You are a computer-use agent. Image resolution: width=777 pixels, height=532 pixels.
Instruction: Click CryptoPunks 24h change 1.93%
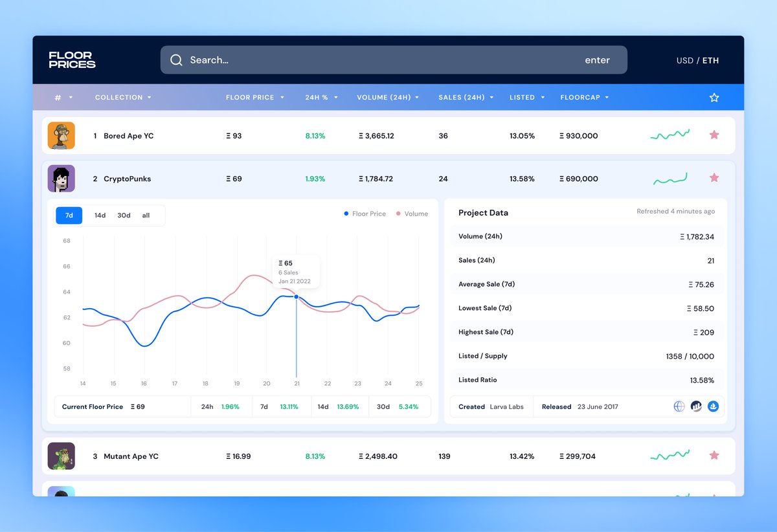[315, 179]
